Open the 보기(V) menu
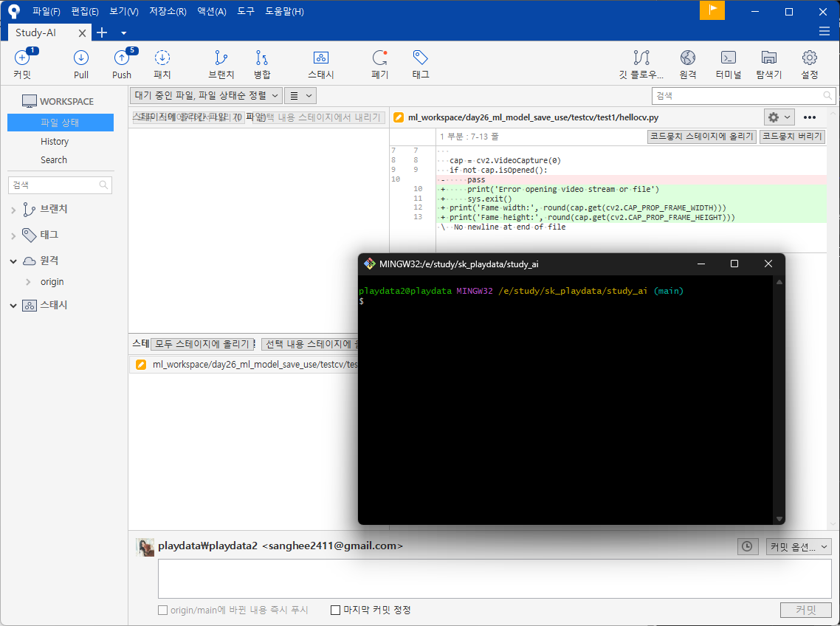 click(124, 11)
